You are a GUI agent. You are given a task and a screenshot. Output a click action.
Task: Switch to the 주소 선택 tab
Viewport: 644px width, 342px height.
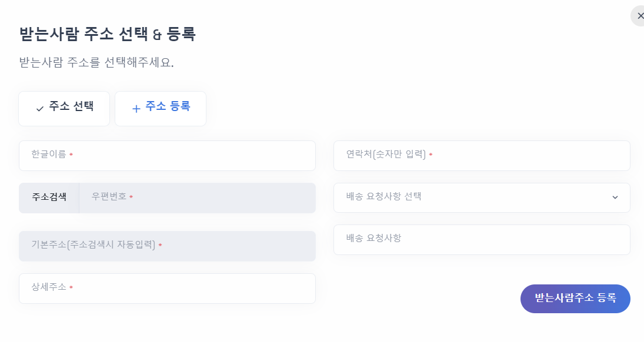click(x=64, y=108)
